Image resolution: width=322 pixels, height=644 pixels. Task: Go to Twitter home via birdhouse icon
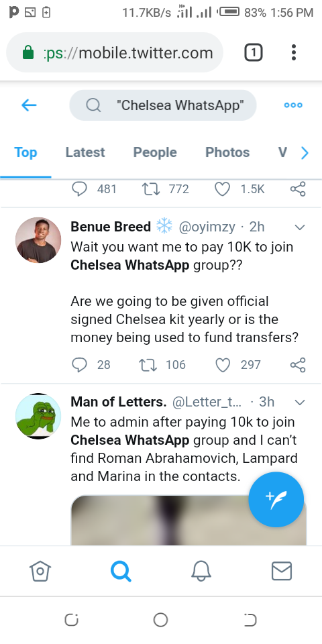(40, 572)
